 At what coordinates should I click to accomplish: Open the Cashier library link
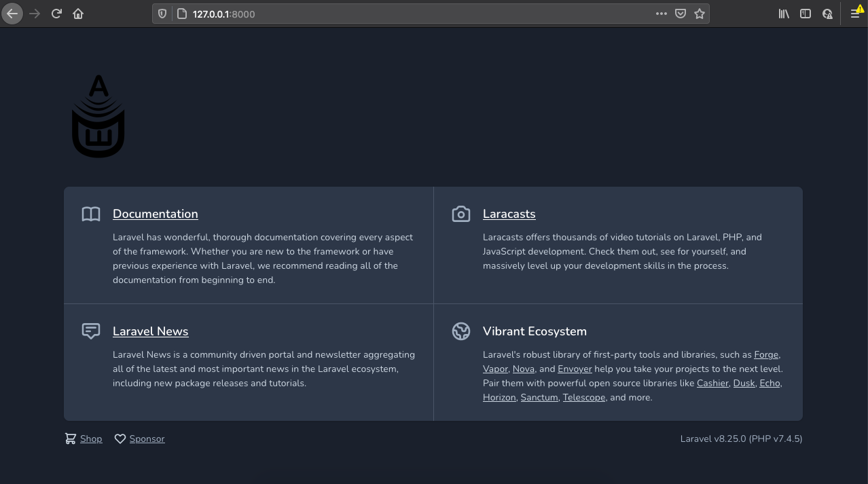(x=712, y=383)
